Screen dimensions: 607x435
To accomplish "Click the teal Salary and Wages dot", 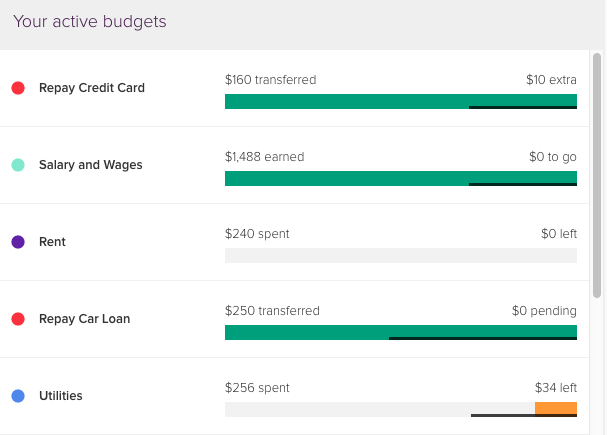I will click(18, 165).
